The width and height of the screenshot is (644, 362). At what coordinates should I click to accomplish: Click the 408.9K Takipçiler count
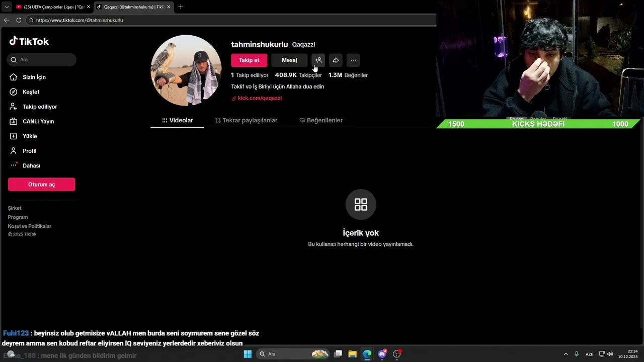(298, 75)
